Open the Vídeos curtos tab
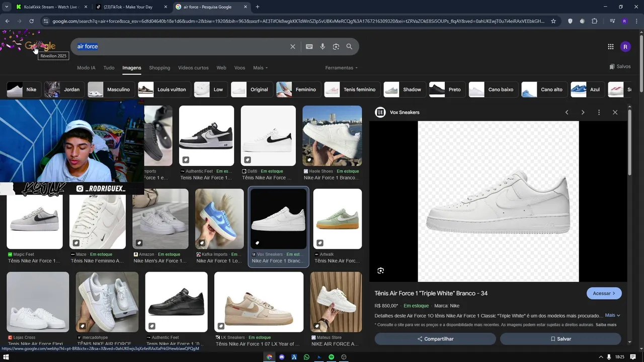Viewport: 644px width, 362px height. tap(193, 68)
